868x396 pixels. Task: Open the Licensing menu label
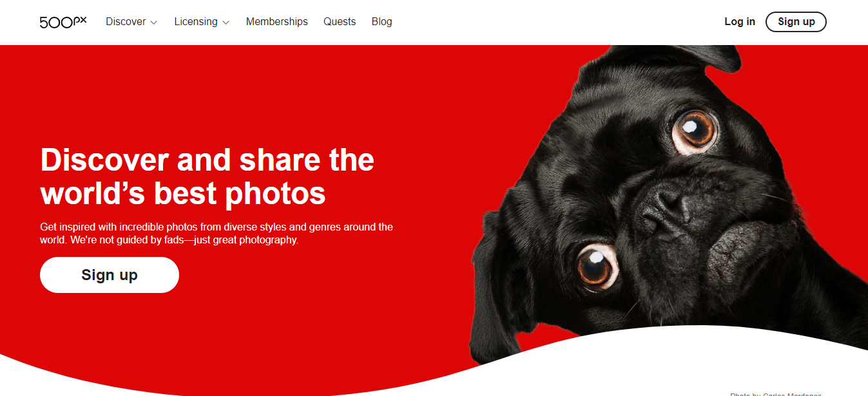196,21
